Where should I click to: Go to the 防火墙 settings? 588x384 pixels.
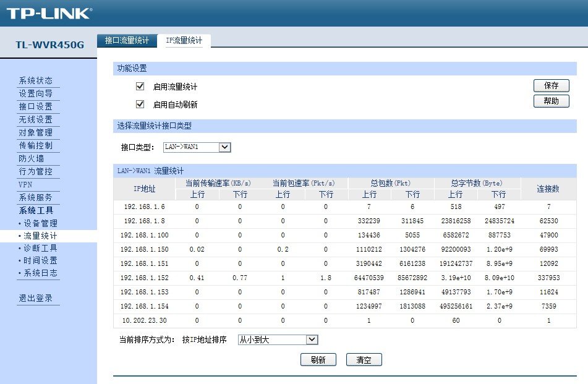34,158
